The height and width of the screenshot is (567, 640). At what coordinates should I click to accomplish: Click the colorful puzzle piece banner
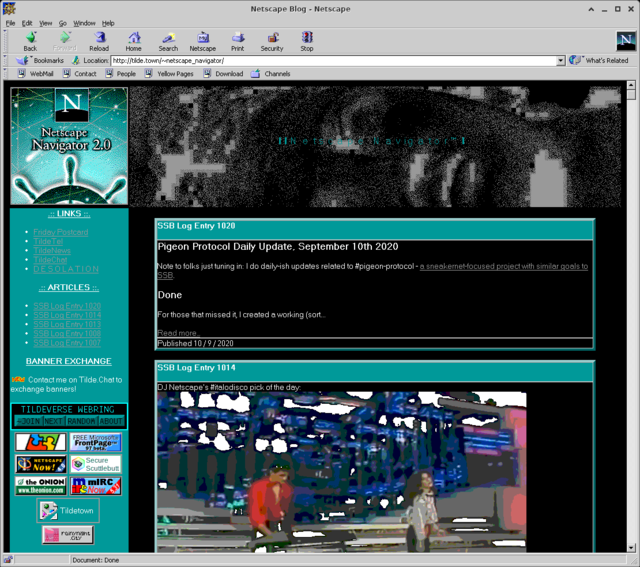pyautogui.click(x=41, y=442)
